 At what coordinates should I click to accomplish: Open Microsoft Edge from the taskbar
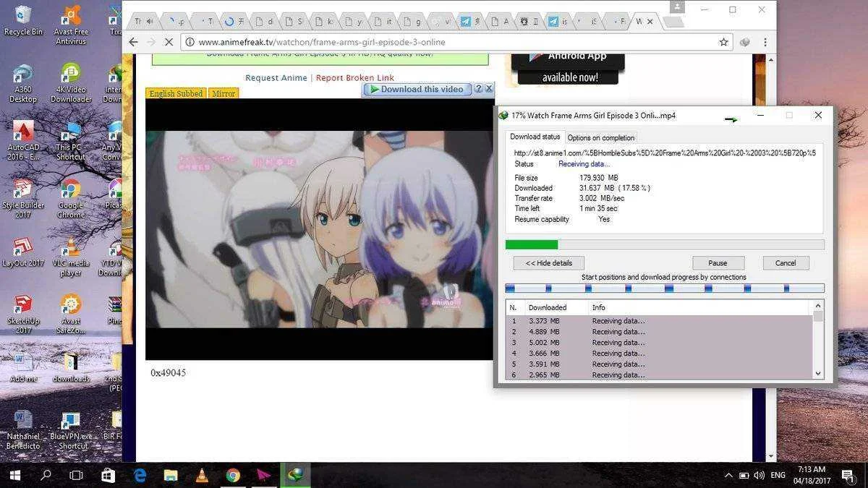point(140,475)
